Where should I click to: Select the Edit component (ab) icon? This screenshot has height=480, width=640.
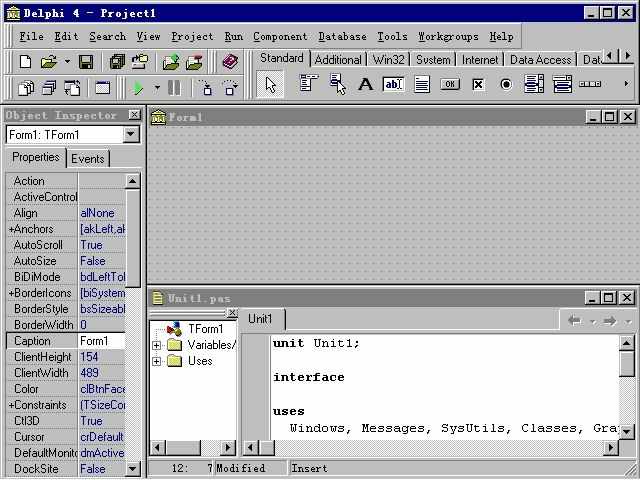393,84
